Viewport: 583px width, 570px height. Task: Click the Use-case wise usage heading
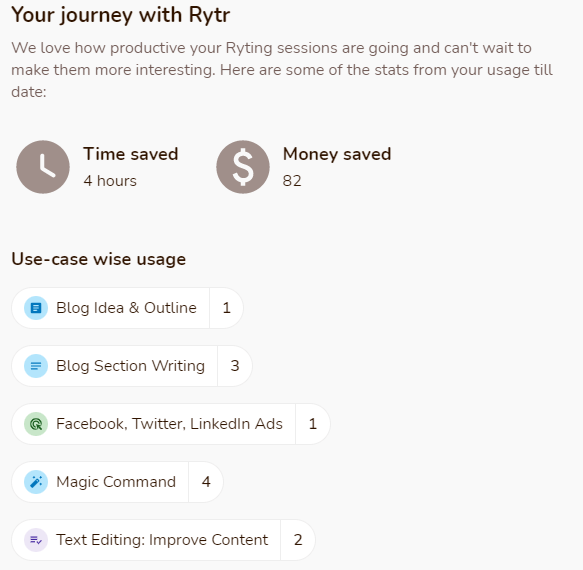tap(99, 259)
